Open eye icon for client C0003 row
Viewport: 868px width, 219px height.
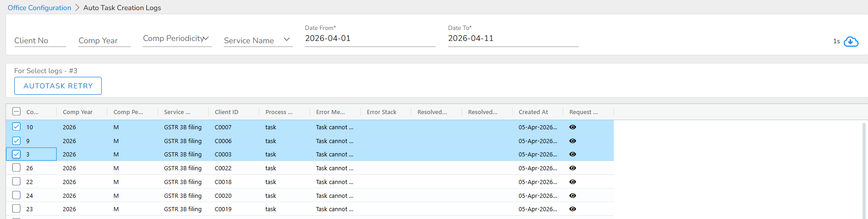point(572,154)
